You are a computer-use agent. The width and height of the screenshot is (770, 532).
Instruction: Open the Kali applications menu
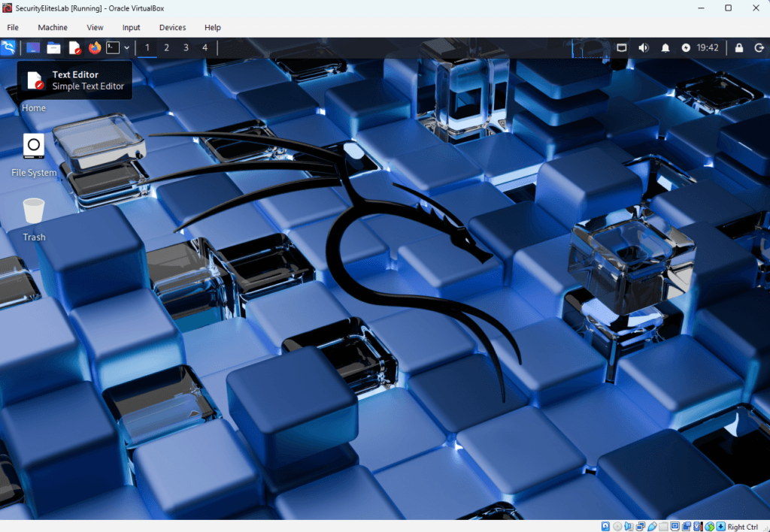[9, 47]
